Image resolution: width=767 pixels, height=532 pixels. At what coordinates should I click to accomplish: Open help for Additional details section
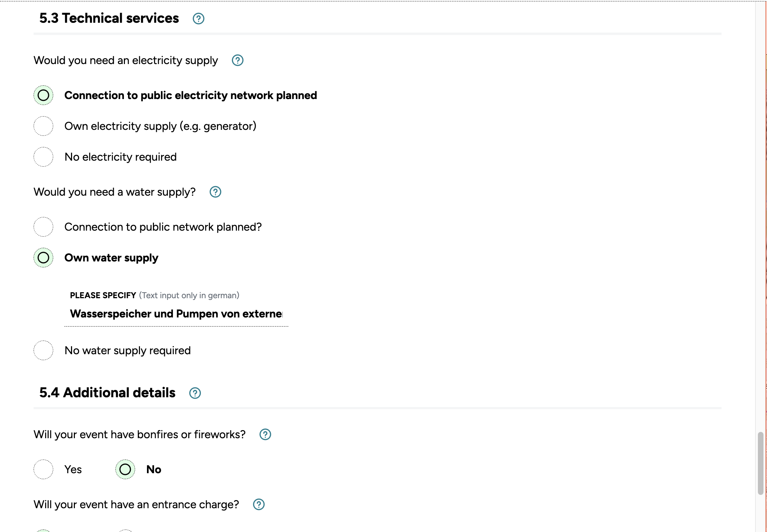click(x=195, y=393)
